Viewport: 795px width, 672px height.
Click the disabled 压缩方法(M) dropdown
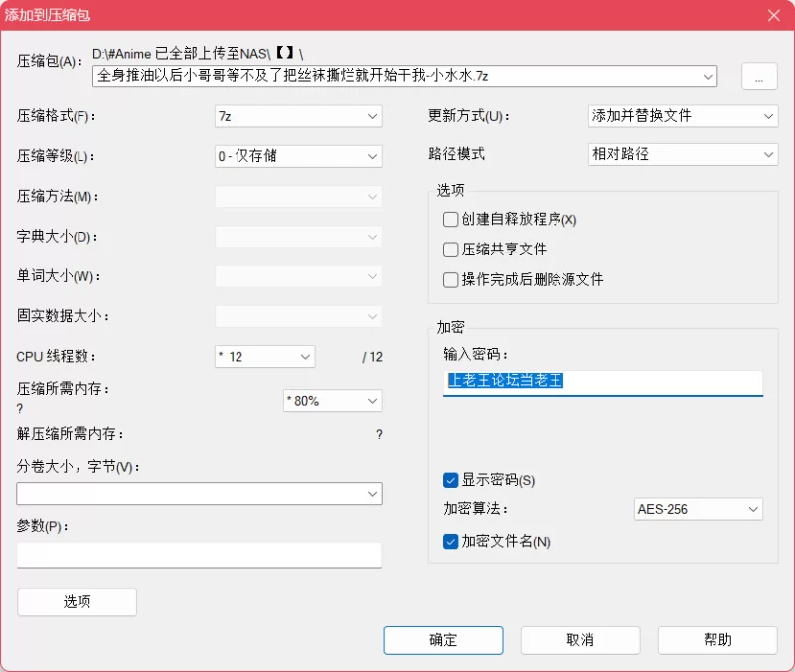pos(298,196)
